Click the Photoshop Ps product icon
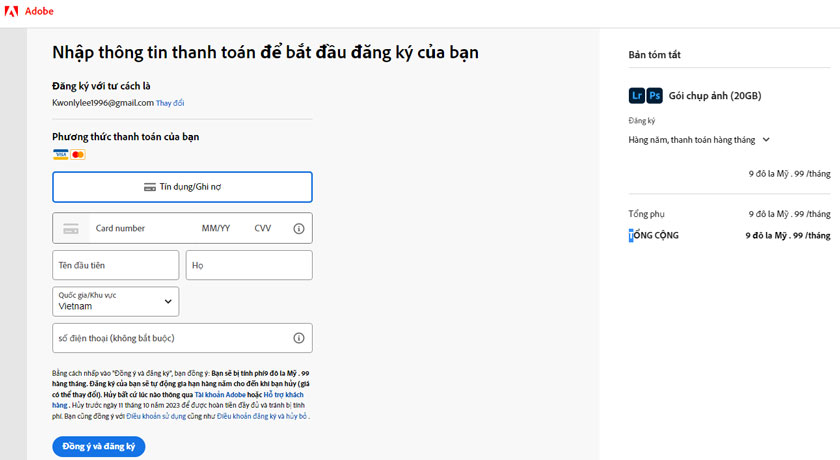This screenshot has height=460, width=840. 655,95
